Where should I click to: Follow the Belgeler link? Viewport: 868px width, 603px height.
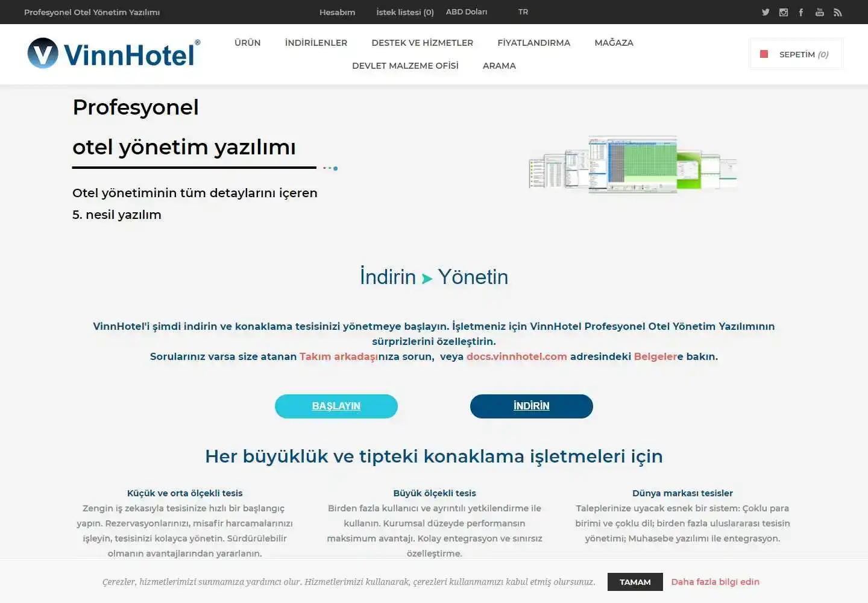[655, 356]
